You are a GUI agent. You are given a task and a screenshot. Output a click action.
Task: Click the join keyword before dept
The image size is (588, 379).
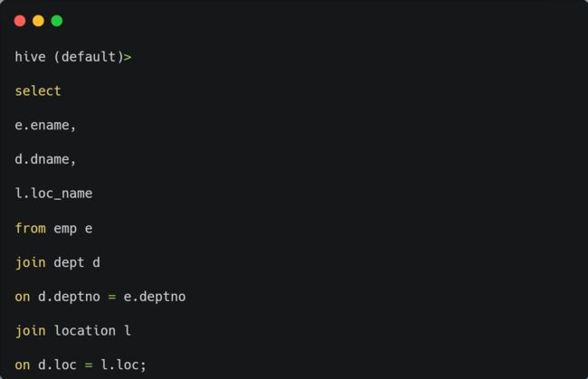pos(31,262)
